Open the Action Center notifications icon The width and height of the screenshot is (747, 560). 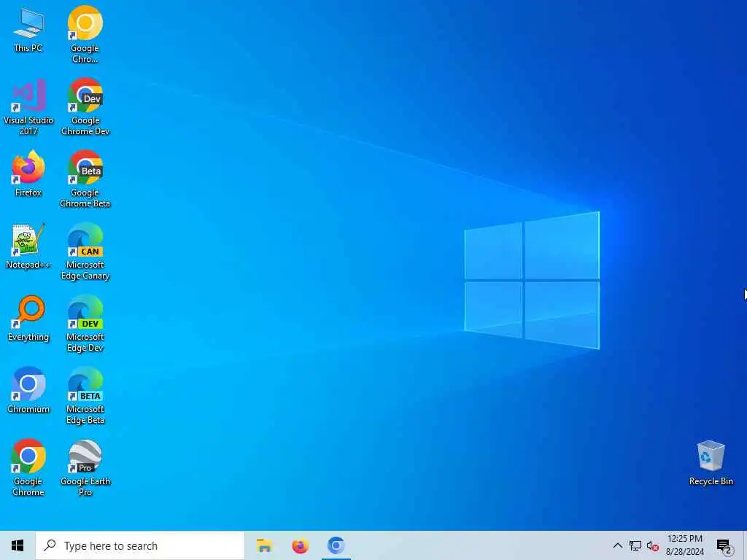point(724,545)
